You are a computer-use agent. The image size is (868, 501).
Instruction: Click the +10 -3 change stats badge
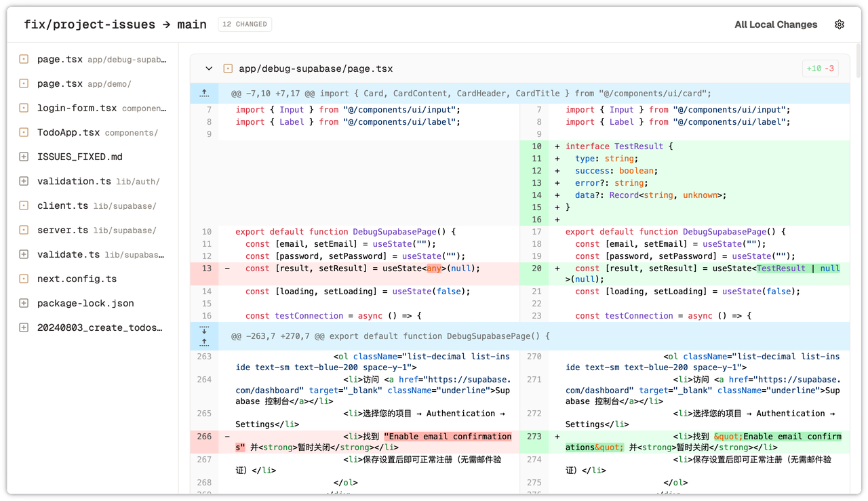[821, 68]
